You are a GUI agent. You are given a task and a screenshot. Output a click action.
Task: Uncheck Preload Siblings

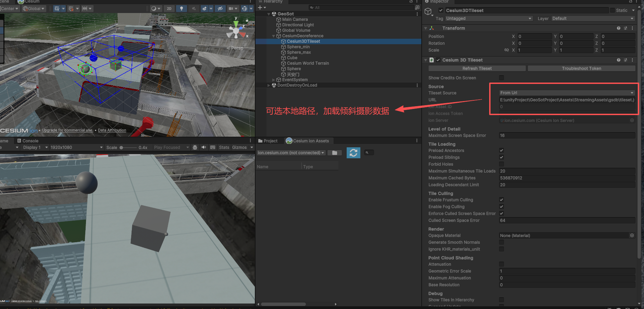point(501,157)
